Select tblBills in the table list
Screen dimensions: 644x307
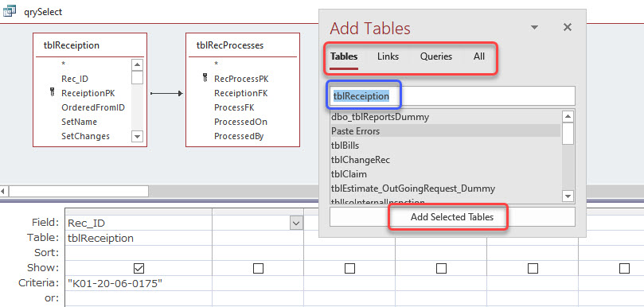point(445,146)
